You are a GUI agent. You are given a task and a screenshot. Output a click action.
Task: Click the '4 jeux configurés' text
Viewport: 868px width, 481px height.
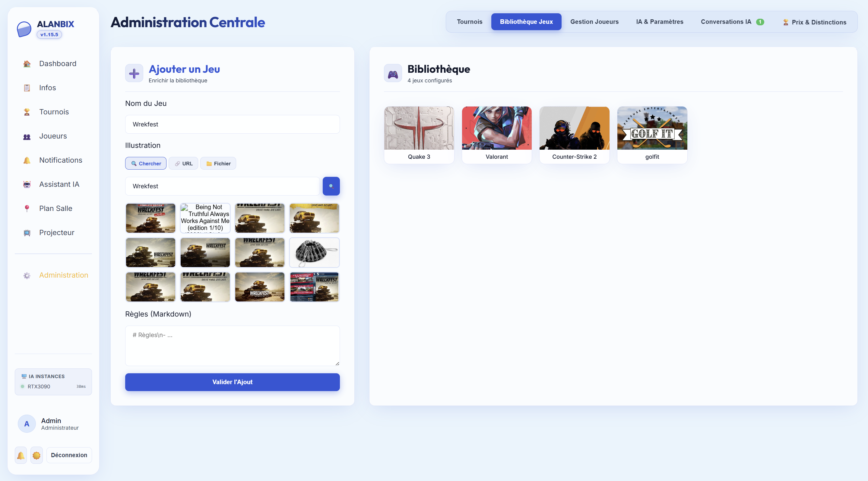(x=429, y=81)
